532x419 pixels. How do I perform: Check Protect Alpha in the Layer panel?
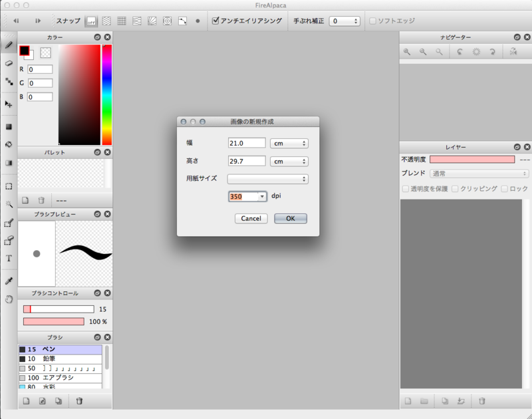point(406,189)
